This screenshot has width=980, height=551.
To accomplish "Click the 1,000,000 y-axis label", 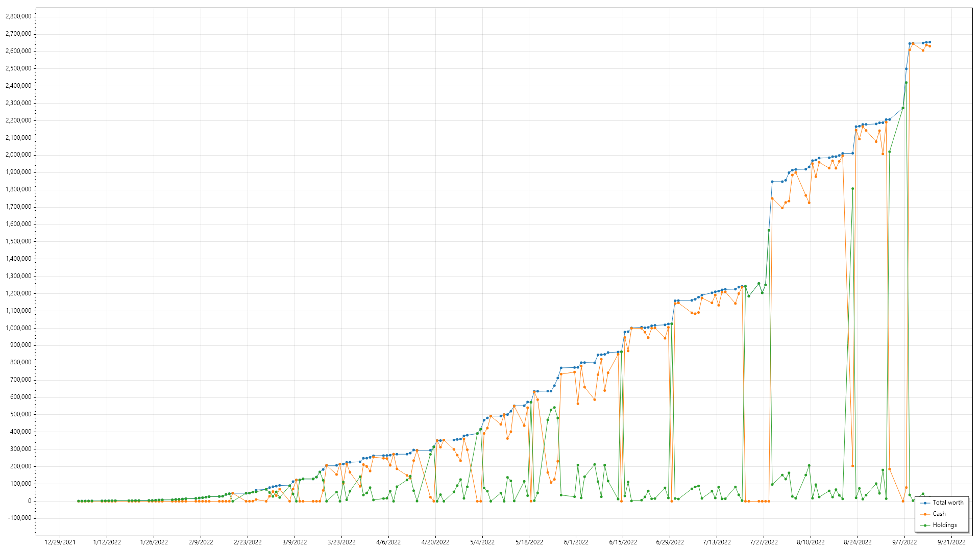I will (x=18, y=328).
